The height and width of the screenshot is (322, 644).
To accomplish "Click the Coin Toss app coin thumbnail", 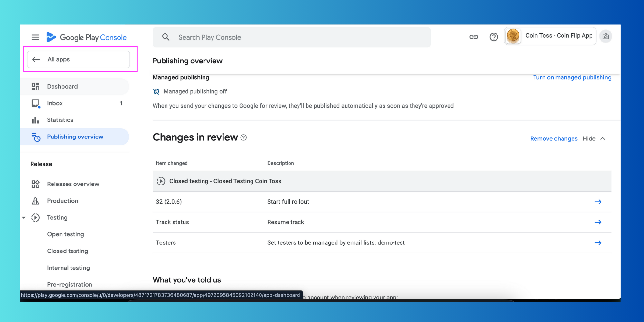I will pyautogui.click(x=513, y=36).
